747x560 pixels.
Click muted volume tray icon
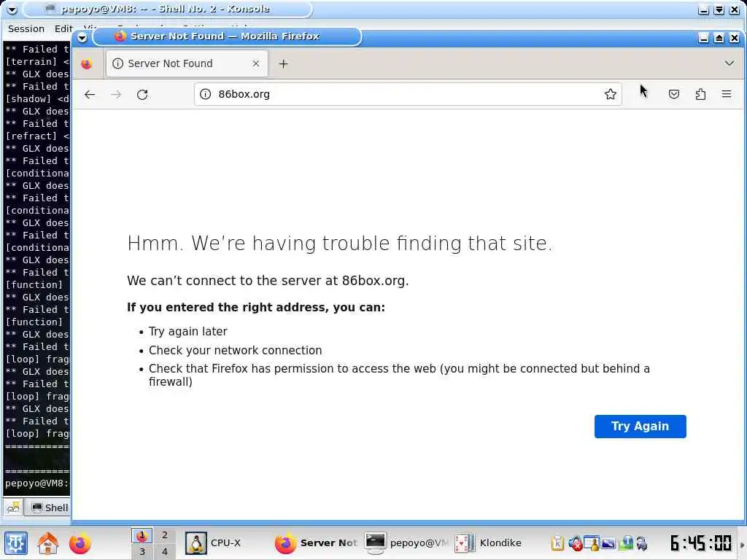(x=575, y=542)
